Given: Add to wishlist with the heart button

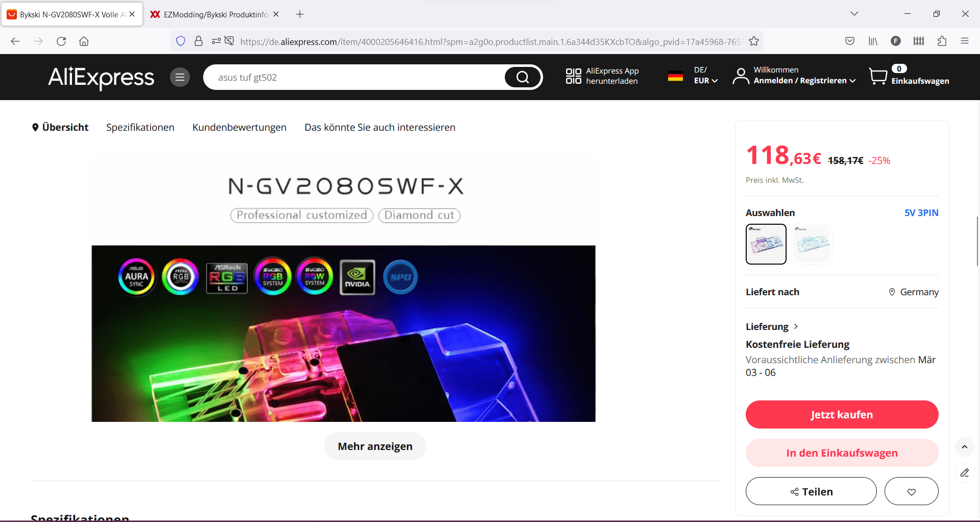Looking at the screenshot, I should (x=912, y=491).
